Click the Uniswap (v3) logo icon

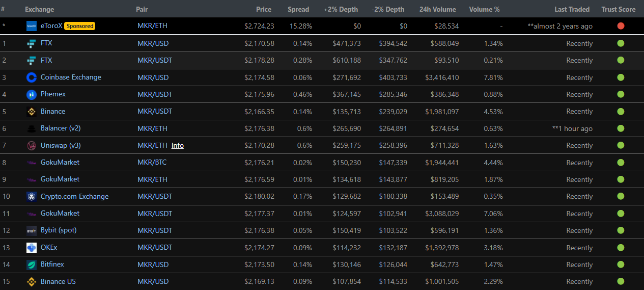tap(32, 145)
